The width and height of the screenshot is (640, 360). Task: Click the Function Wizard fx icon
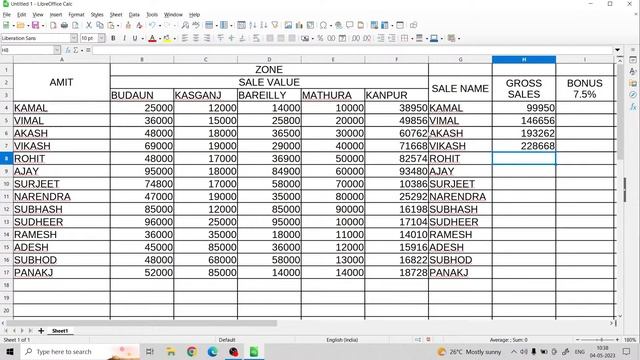coord(68,50)
